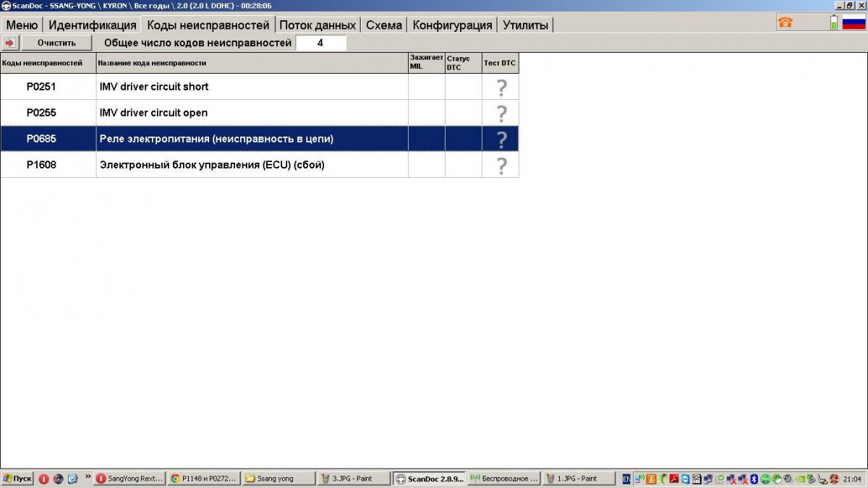Switch to the Схема tab
The width and height of the screenshot is (868, 488).
pyautogui.click(x=384, y=25)
